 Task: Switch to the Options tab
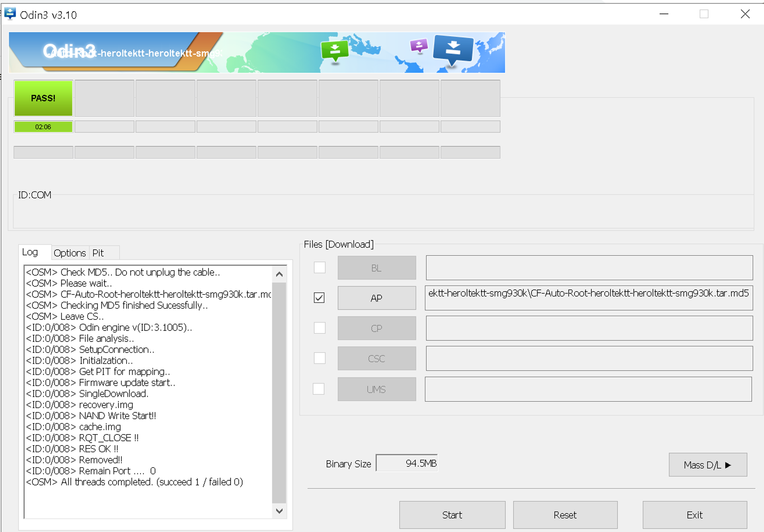point(70,253)
